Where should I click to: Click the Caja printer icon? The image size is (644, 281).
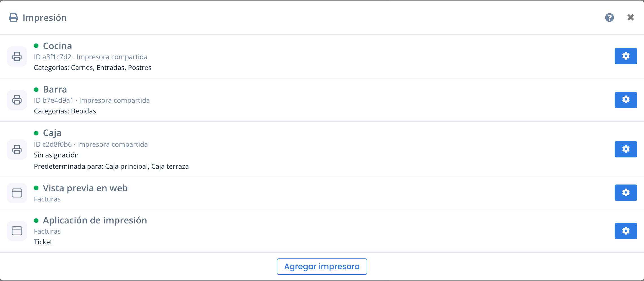[17, 150]
